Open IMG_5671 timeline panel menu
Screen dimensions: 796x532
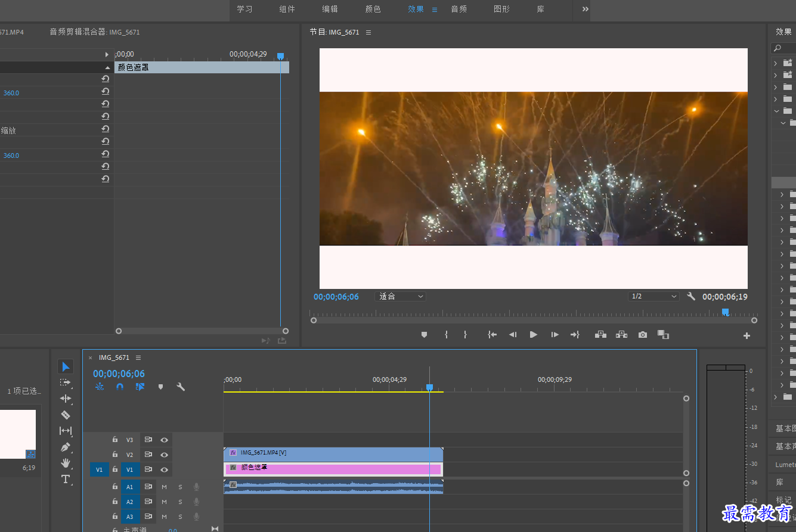138,357
